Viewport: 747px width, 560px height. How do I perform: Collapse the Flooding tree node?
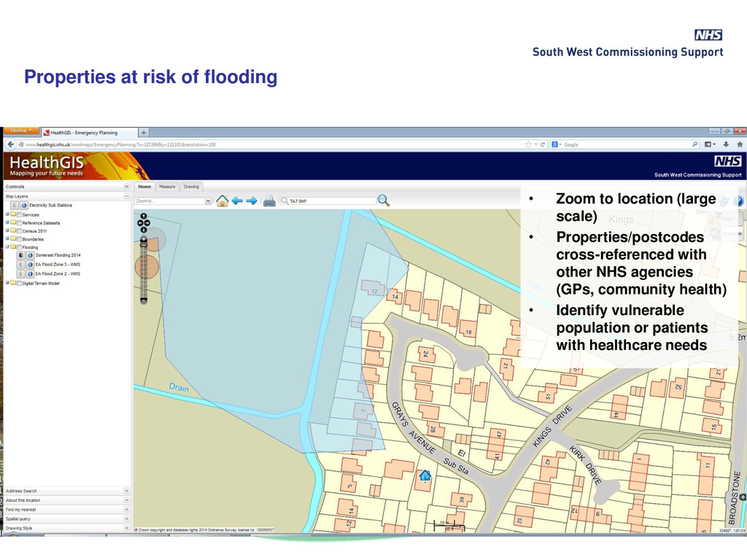click(7, 246)
